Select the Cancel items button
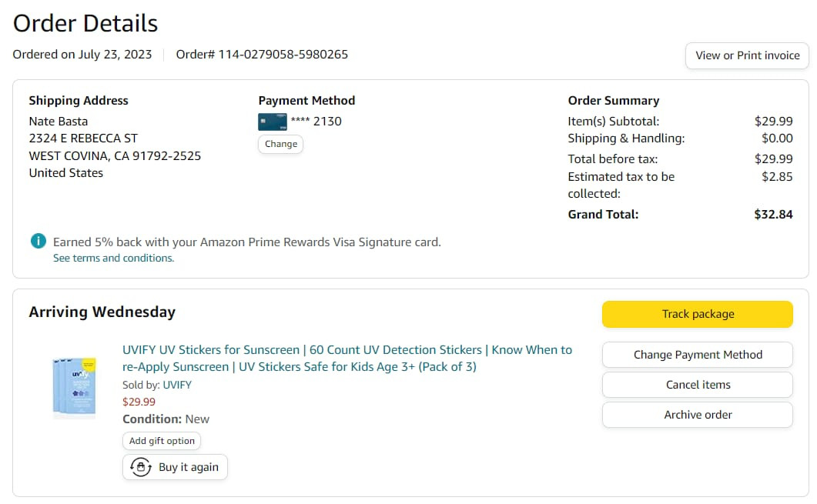 [x=697, y=385]
